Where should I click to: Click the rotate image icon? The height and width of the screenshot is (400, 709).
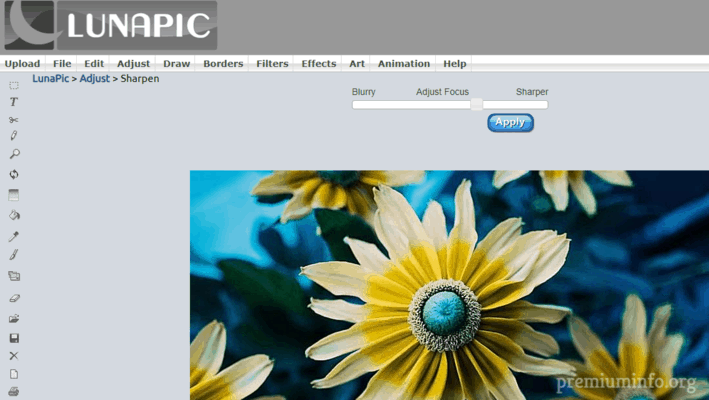[14, 174]
